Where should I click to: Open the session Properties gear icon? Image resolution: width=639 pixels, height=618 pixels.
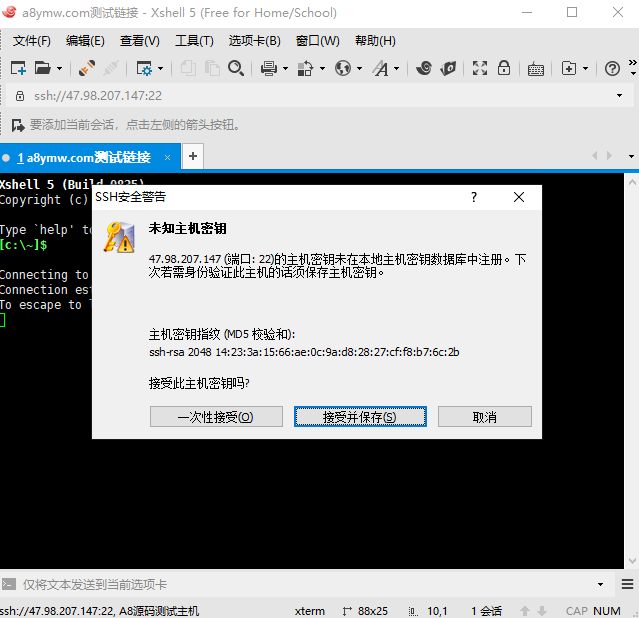pos(144,68)
